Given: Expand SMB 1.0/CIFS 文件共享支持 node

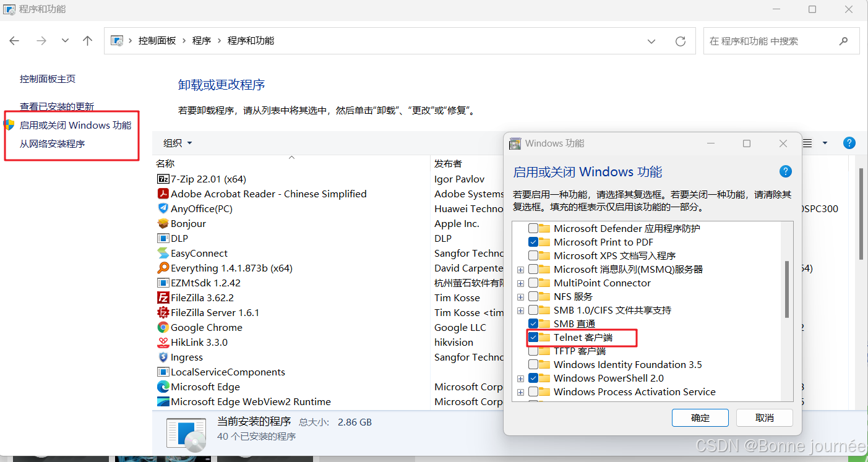Looking at the screenshot, I should coord(520,310).
